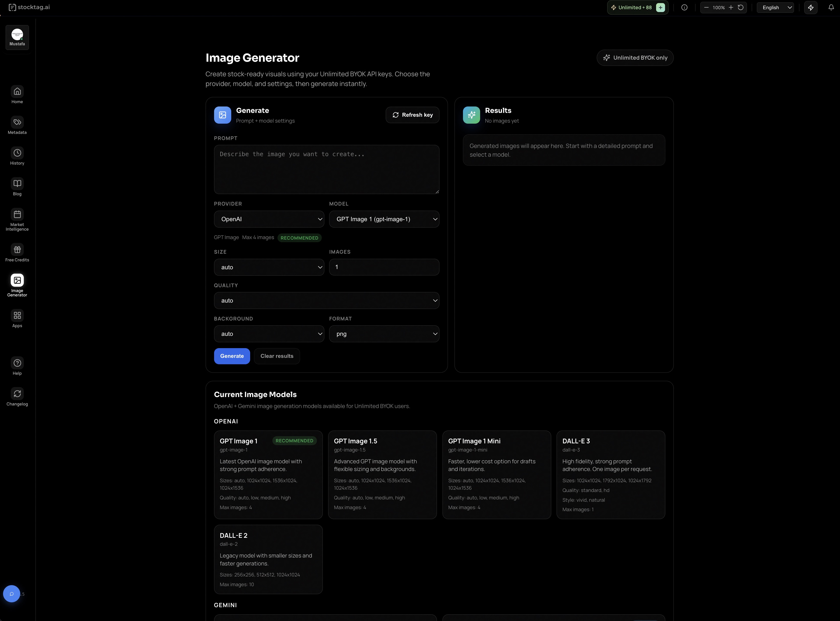Click the Refresh key button
This screenshot has width=840, height=621.
click(x=413, y=115)
